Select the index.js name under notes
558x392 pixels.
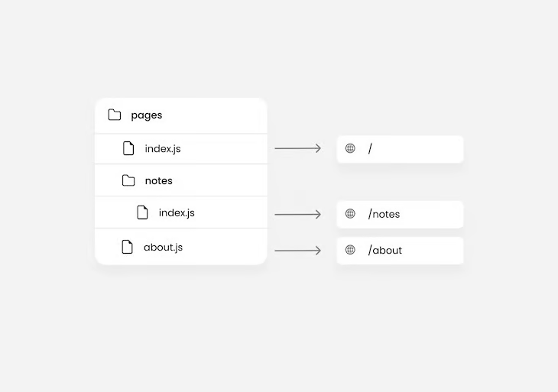(177, 212)
